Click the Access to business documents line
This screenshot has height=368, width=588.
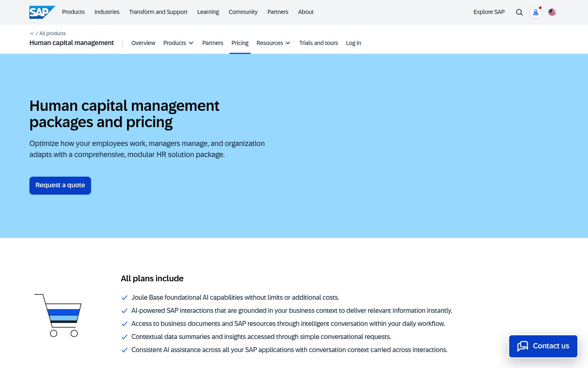tap(288, 324)
